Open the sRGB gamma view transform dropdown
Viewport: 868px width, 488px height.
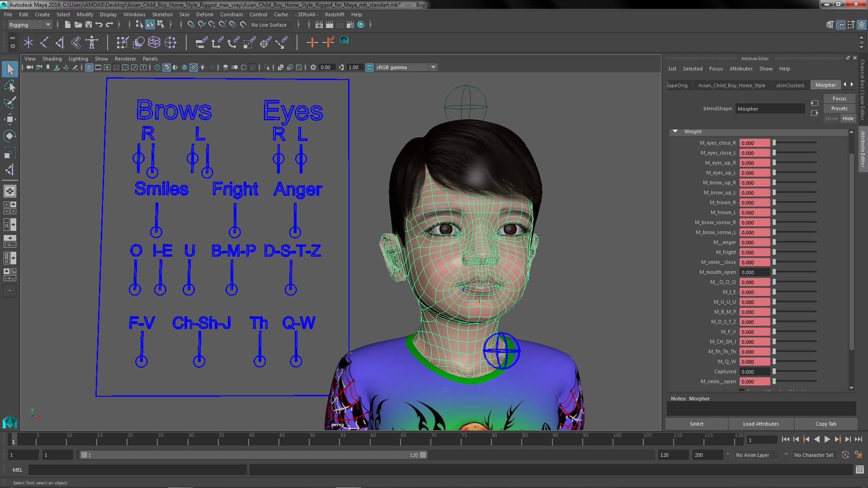click(406, 67)
